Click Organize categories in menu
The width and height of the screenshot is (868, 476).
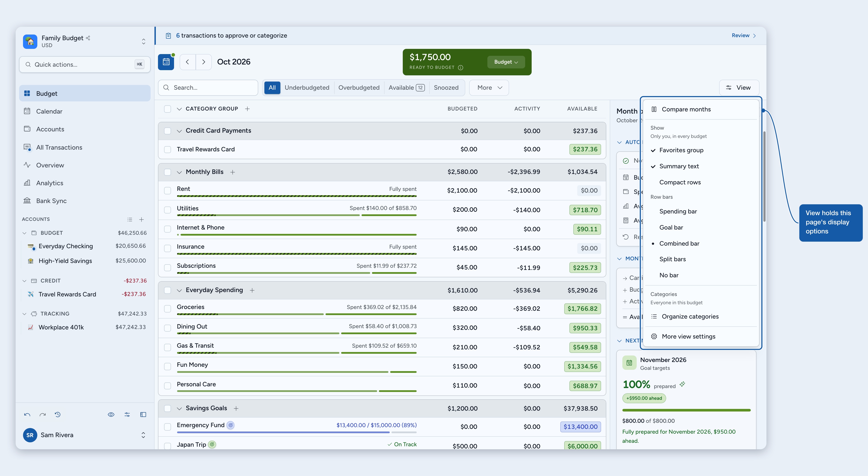pyautogui.click(x=700, y=317)
